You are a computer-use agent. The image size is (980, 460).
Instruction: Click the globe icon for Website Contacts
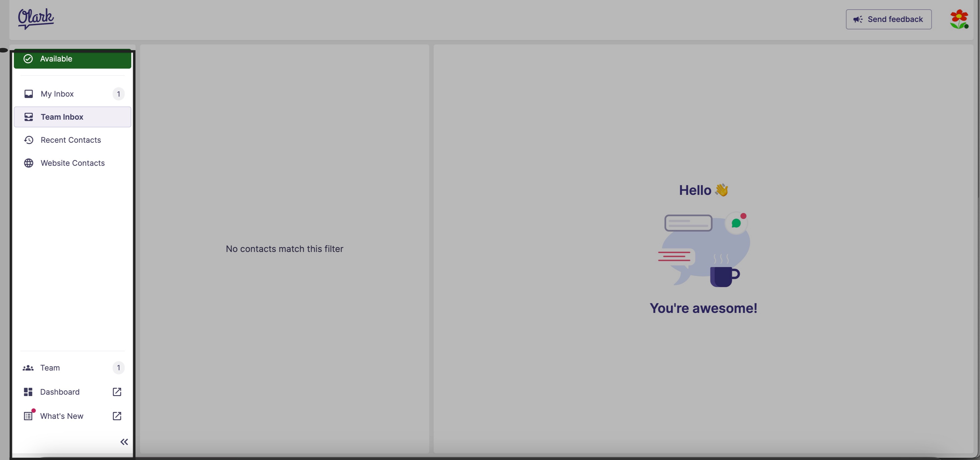29,163
